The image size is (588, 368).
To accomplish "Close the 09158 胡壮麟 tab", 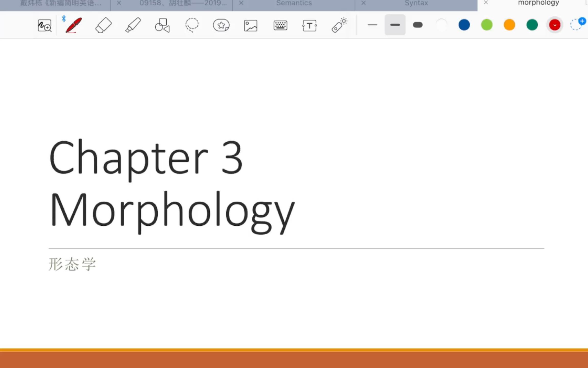I will pos(119,3).
